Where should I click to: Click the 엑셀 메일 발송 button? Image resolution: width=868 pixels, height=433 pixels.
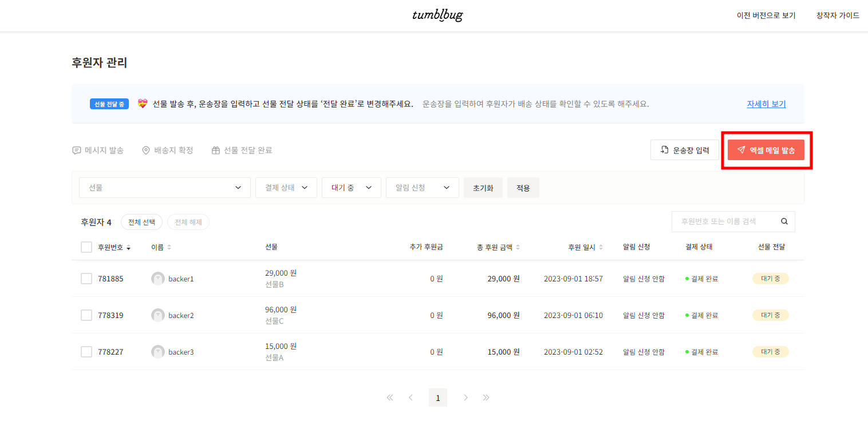(766, 150)
